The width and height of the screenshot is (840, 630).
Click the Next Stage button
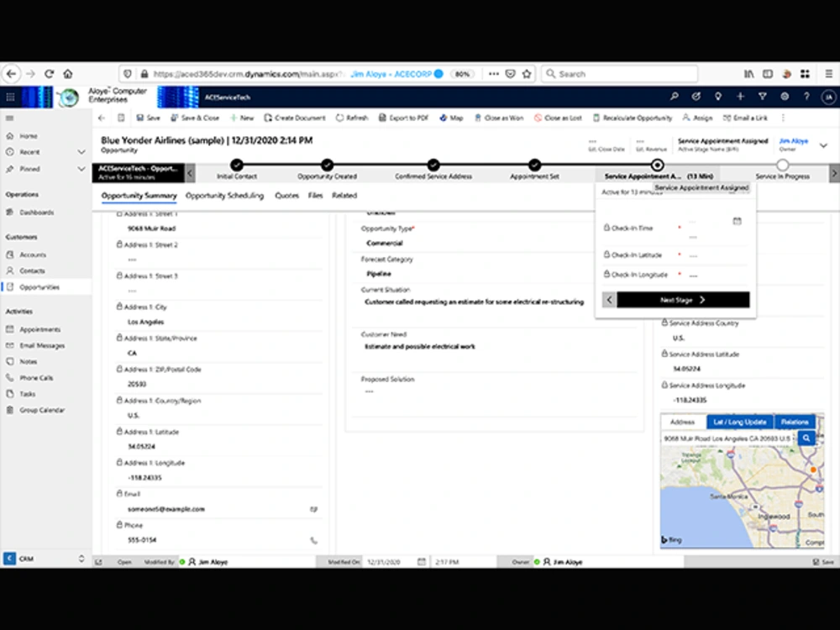[683, 300]
